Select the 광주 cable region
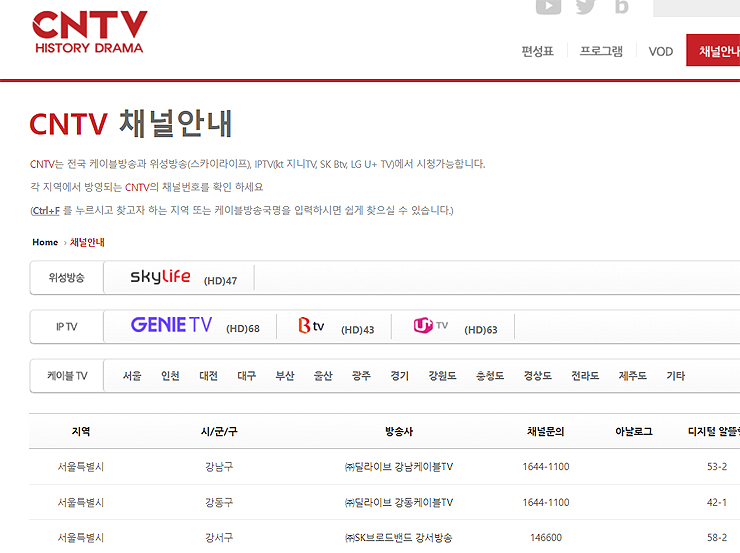Screen dimensions: 740x553 click(362, 376)
